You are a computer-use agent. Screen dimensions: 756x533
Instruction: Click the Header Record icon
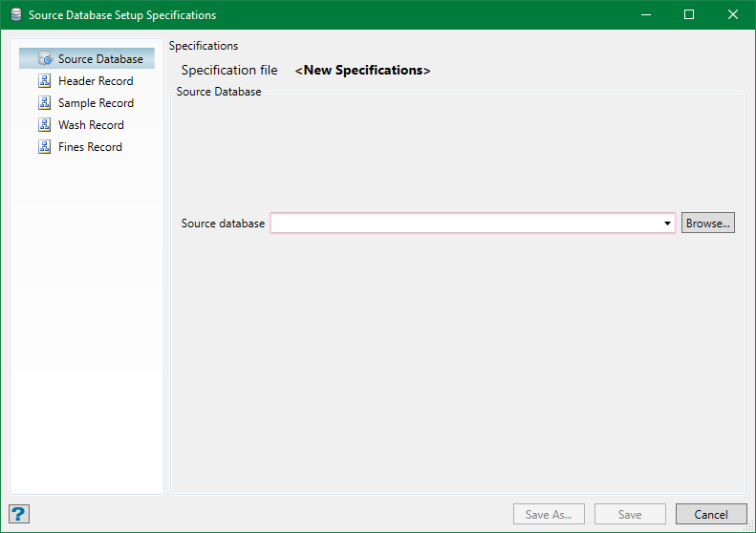[44, 81]
